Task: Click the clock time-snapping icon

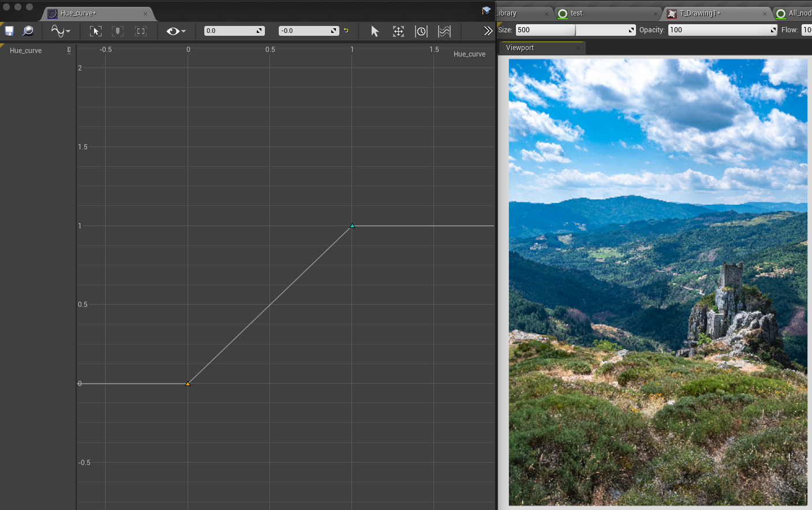Action: point(421,31)
